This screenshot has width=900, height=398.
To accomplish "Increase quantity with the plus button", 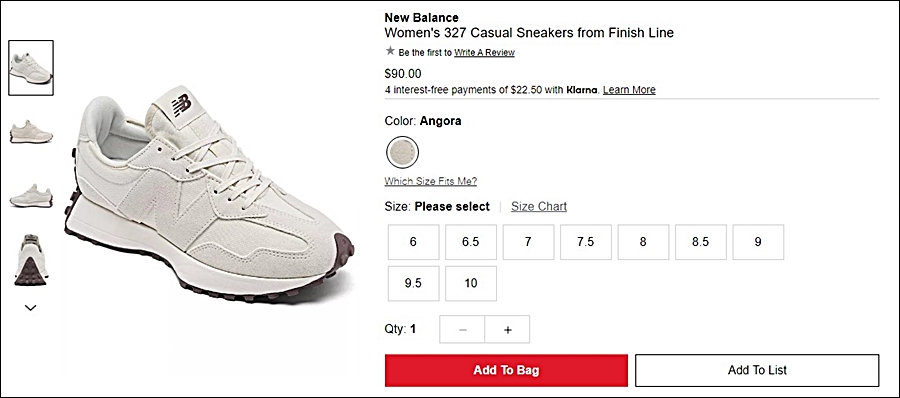I will pyautogui.click(x=507, y=330).
